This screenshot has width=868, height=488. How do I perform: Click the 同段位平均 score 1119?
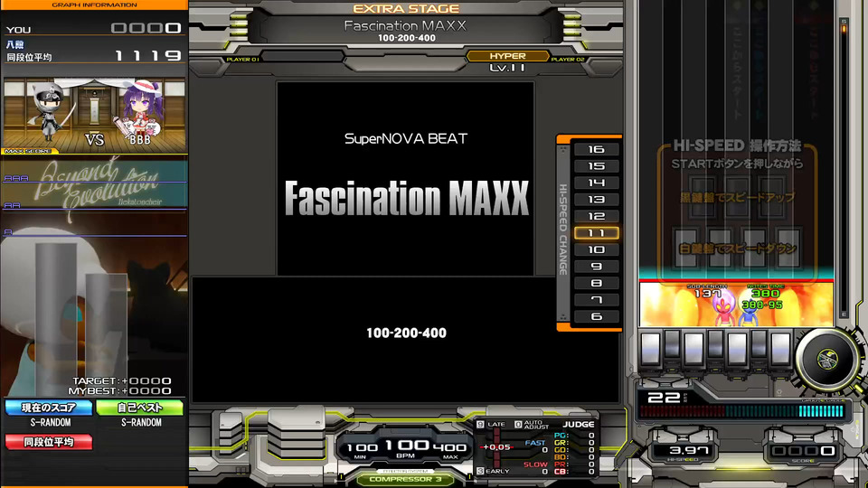(147, 55)
